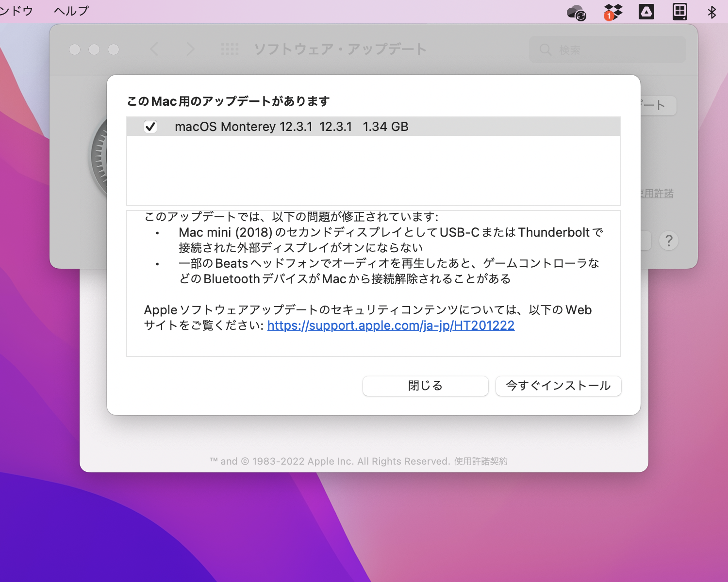Click the 閉じる button
This screenshot has width=728, height=582.
click(425, 386)
